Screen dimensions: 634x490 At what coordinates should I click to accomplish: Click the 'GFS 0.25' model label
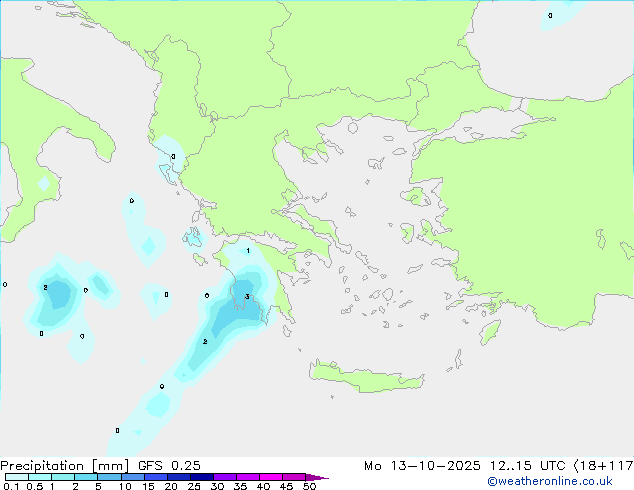click(169, 466)
